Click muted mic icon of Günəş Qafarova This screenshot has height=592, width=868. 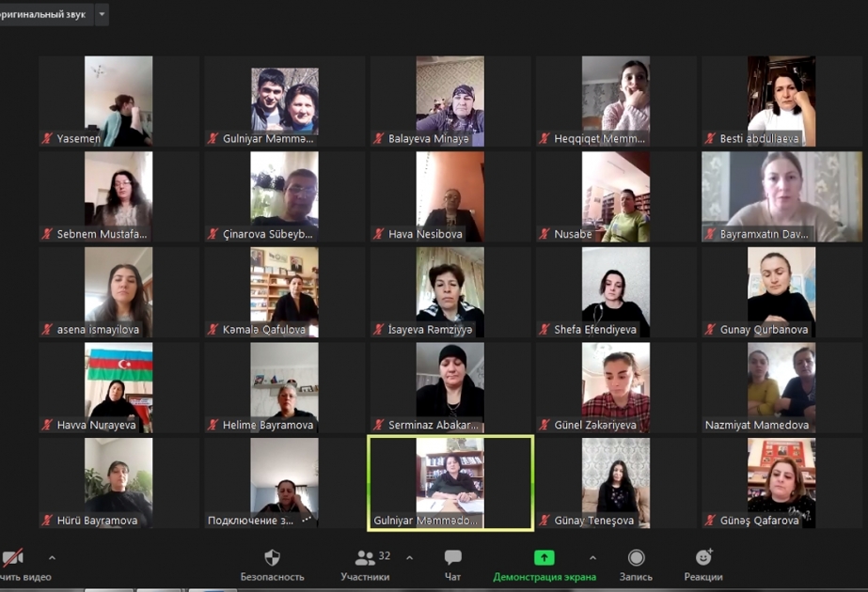click(x=711, y=520)
